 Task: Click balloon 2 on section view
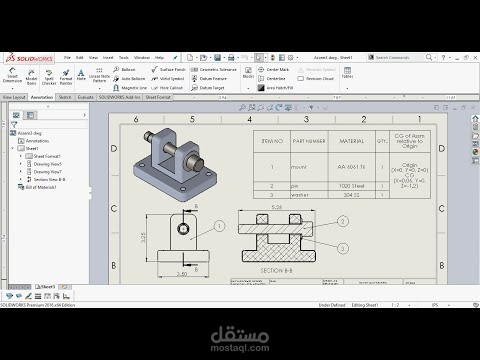[343, 221]
